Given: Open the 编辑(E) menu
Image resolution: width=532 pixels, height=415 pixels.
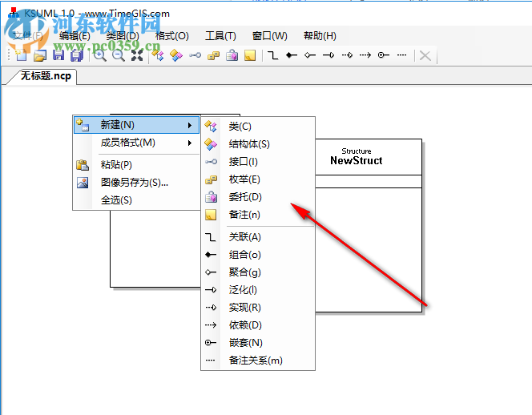Looking at the screenshot, I should (x=75, y=35).
